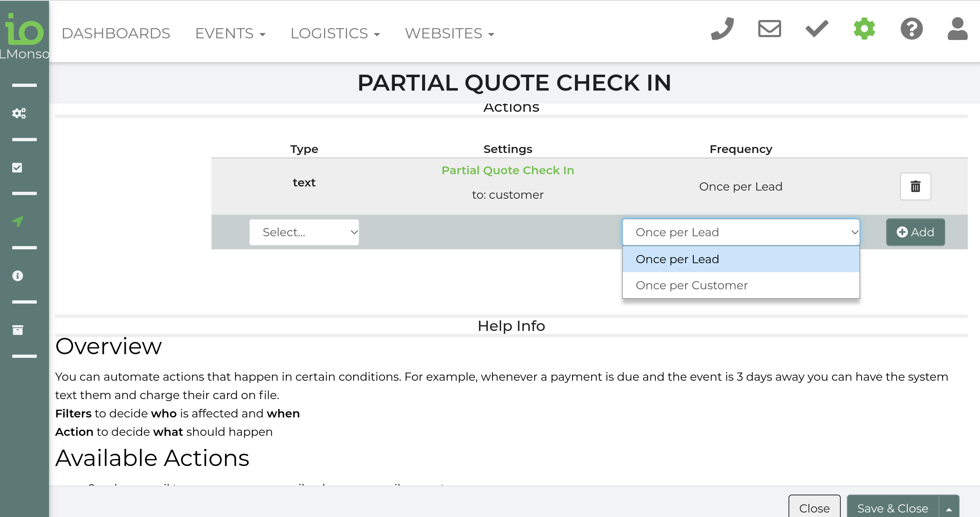
Task: Open the envelope messages icon
Action: (769, 29)
